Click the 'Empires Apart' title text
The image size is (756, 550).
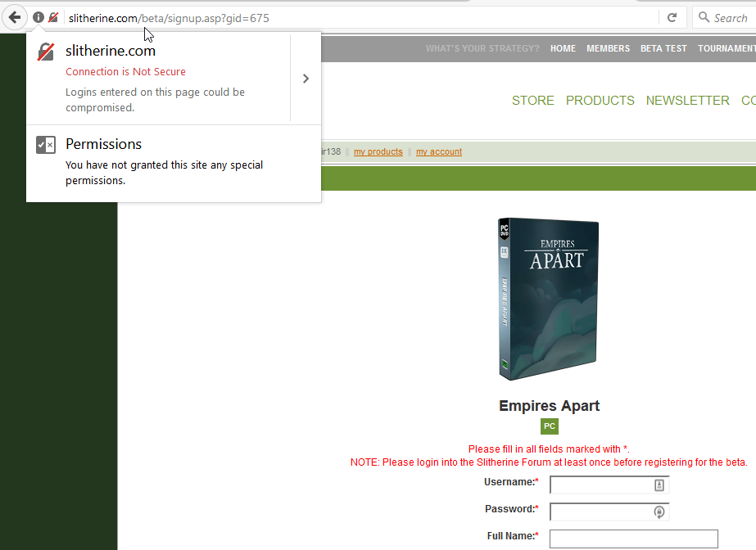click(x=549, y=405)
